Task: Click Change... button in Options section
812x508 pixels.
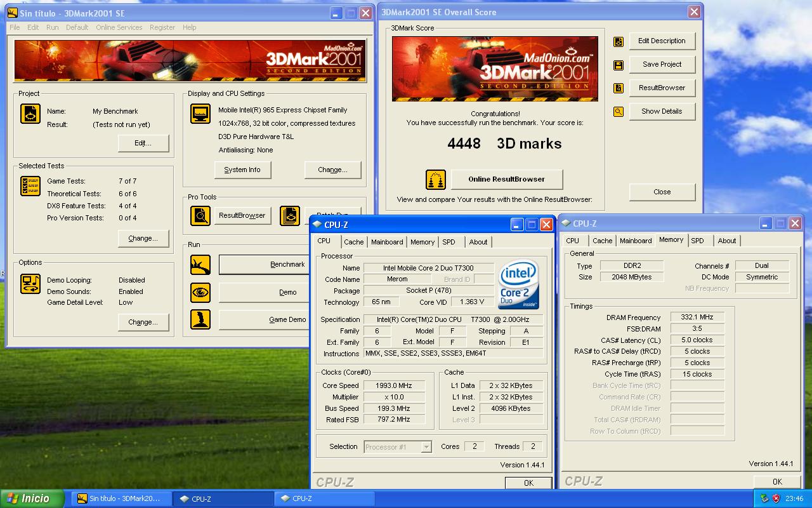Action: coord(143,322)
